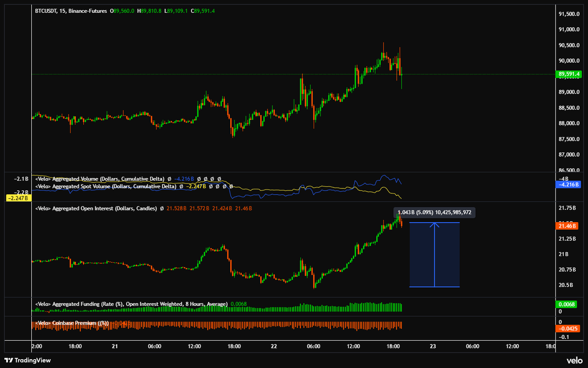Viewport: 588px width, 368px height.
Task: Click the open value O89,560.0
Action: [x=122, y=10]
